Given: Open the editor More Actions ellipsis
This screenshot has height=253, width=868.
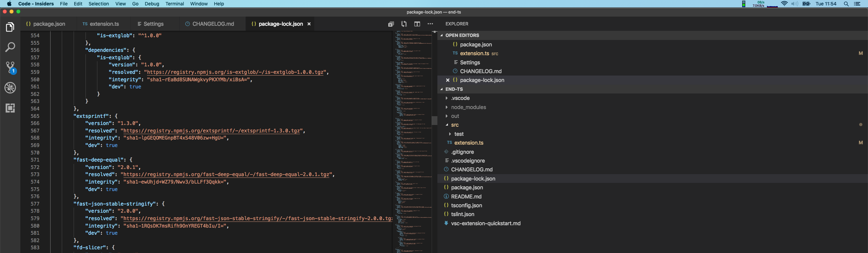Looking at the screenshot, I should [x=430, y=24].
